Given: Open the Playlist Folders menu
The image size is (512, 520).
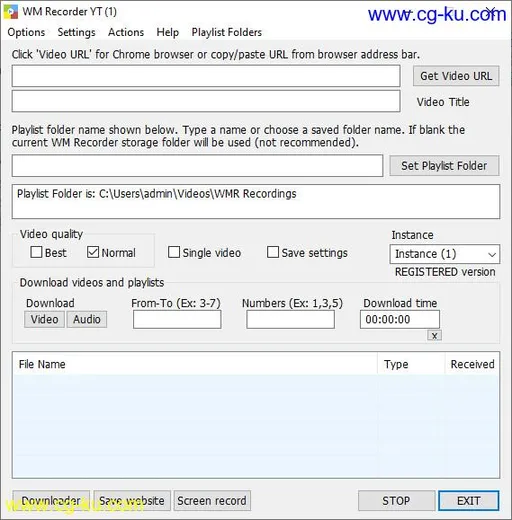Looking at the screenshot, I should click(227, 32).
